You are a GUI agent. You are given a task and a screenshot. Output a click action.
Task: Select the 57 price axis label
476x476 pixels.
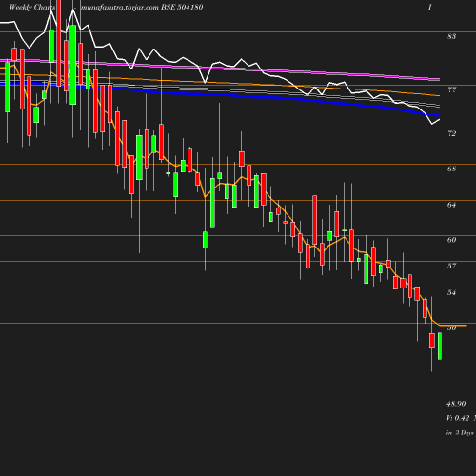[x=451, y=266]
